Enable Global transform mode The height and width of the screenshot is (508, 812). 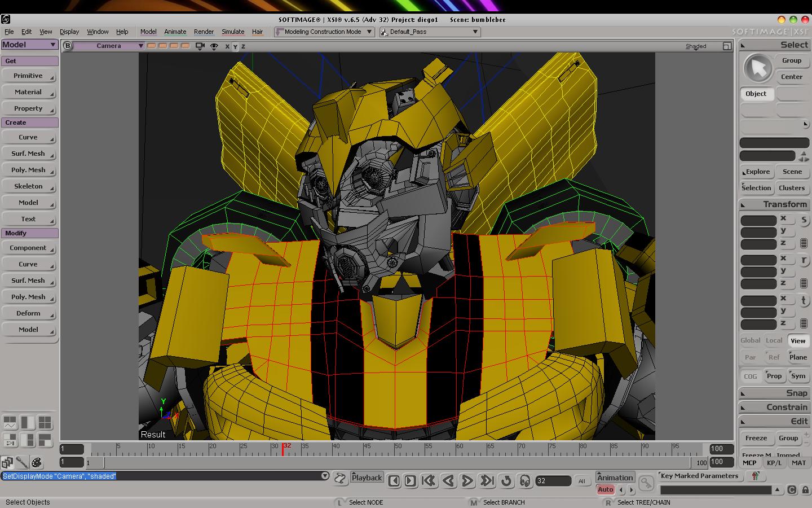[750, 340]
